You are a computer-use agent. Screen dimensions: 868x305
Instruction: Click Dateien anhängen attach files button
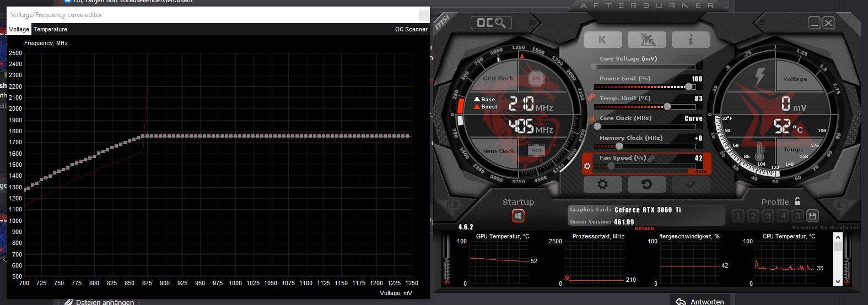[98, 302]
